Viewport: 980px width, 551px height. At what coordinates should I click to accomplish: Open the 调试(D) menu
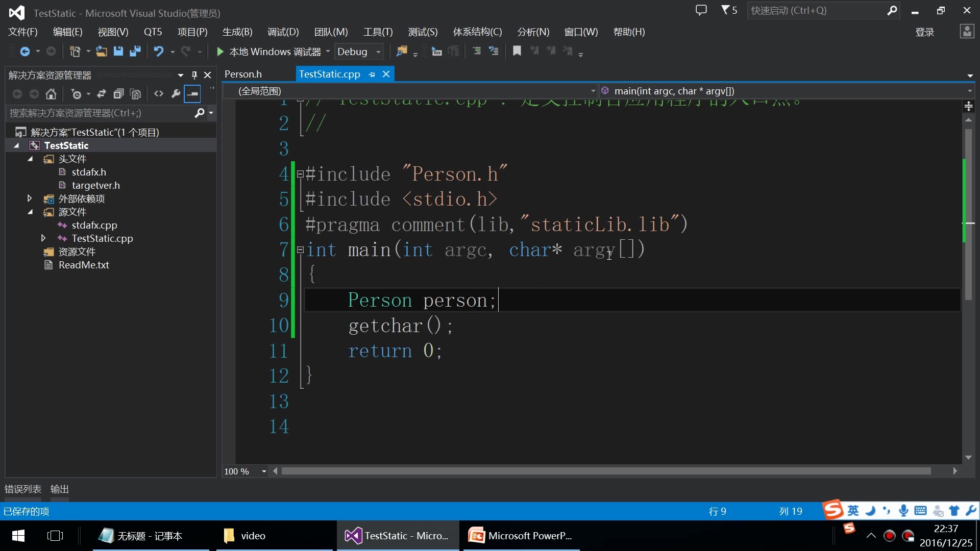[x=283, y=32]
